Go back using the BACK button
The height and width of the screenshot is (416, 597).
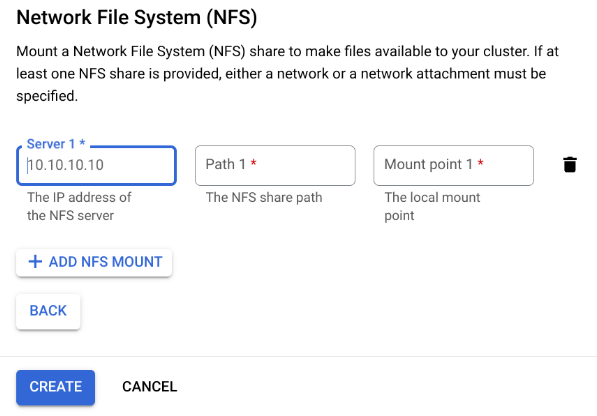coord(48,311)
